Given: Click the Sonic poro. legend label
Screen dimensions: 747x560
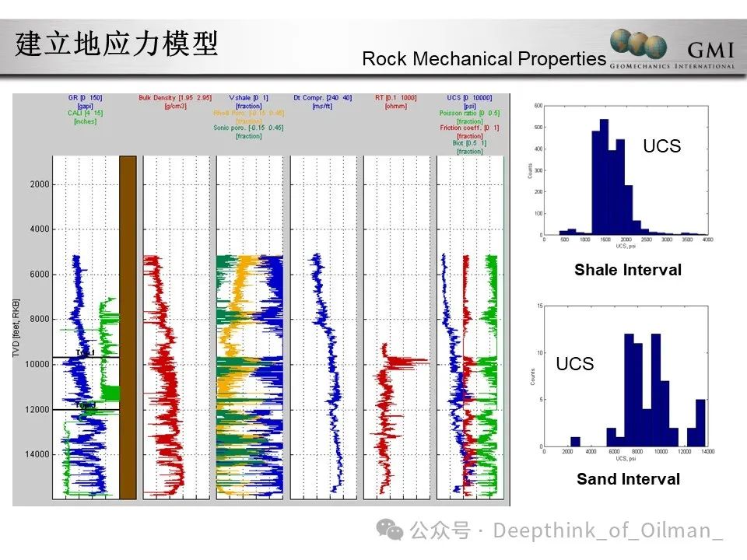Looking at the screenshot, I should point(249,128).
